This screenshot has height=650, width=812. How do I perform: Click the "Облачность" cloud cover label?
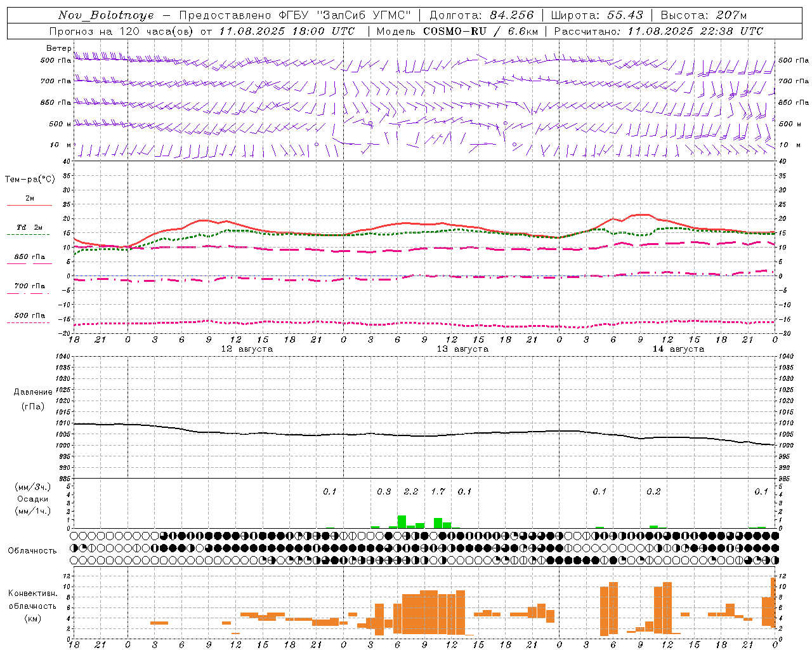(x=32, y=550)
